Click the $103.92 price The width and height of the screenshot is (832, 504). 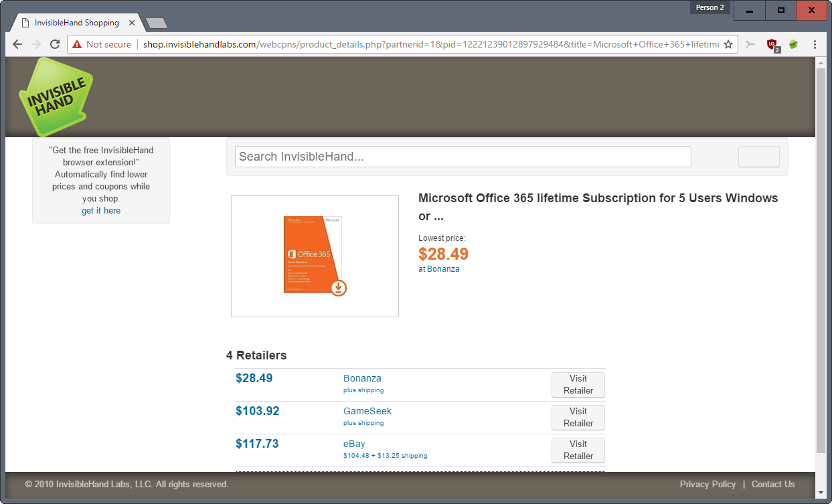click(258, 411)
